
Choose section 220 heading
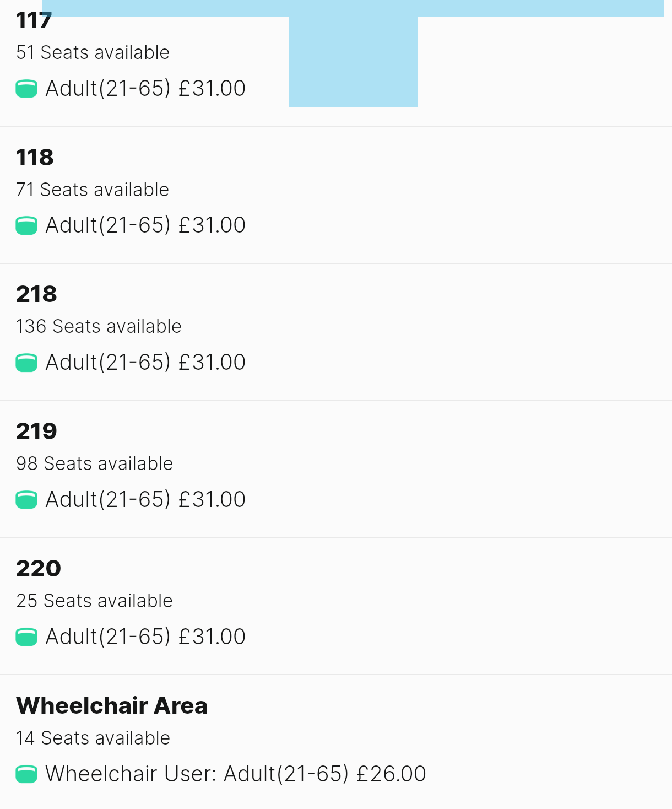(x=39, y=569)
